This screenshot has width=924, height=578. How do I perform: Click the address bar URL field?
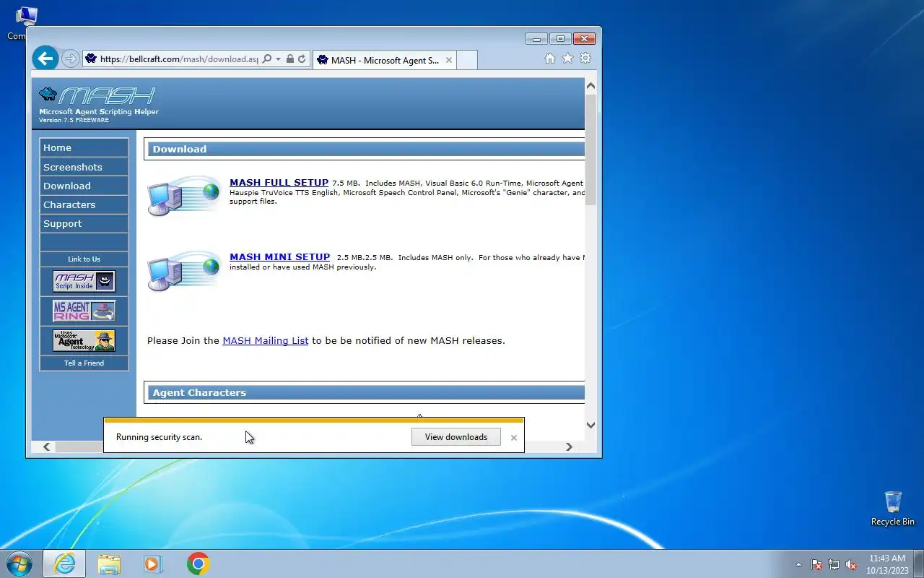point(178,59)
